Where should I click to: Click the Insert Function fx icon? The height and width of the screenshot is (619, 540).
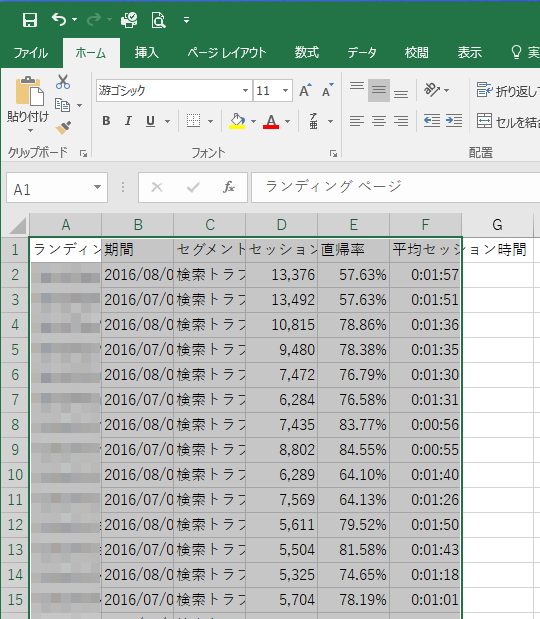[x=229, y=187]
